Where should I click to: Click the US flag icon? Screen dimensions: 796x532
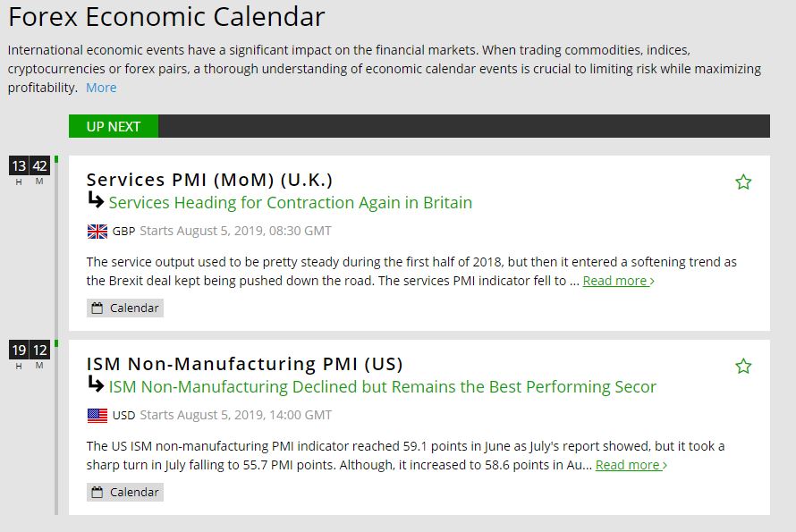pos(97,416)
